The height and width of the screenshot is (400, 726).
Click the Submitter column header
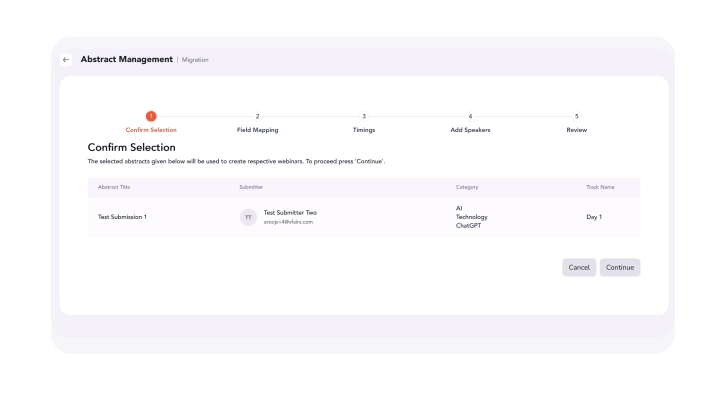tap(251, 187)
